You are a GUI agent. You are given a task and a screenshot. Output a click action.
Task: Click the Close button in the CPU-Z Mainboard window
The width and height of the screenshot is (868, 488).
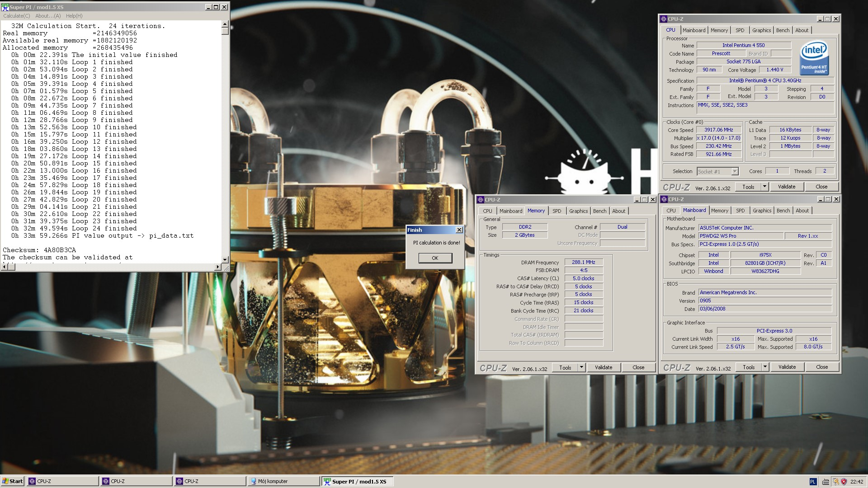coord(822,367)
